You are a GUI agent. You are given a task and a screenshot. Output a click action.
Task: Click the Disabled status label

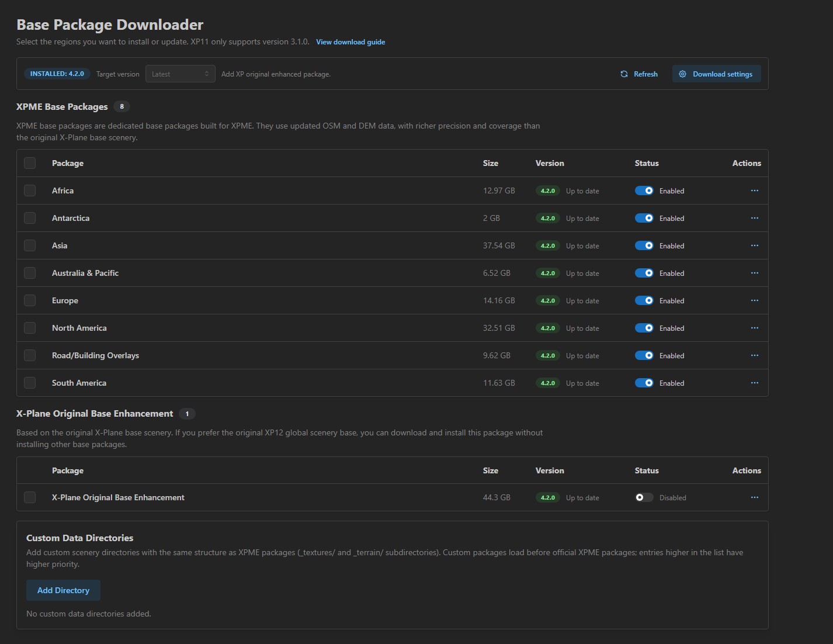(673, 498)
